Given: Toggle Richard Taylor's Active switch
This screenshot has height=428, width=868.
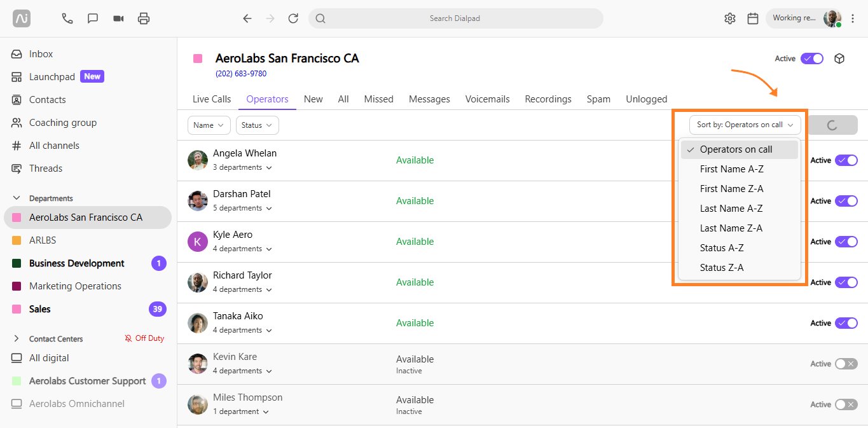Looking at the screenshot, I should pos(846,282).
